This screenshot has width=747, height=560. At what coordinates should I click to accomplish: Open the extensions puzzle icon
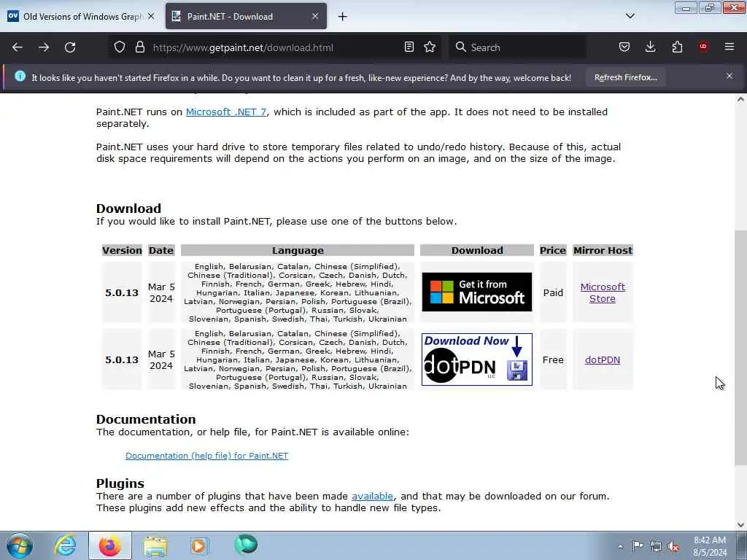tap(677, 47)
